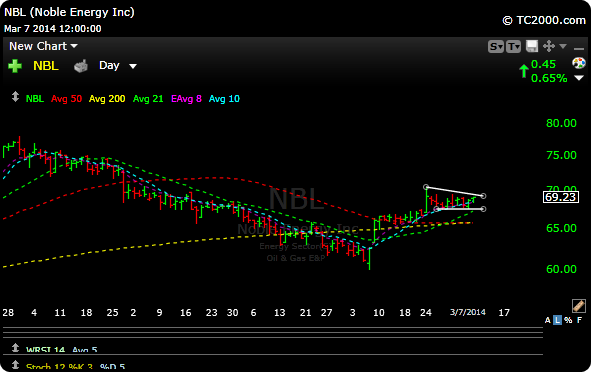
Task: Click the price pane resize arrows icon
Action: click(15, 97)
